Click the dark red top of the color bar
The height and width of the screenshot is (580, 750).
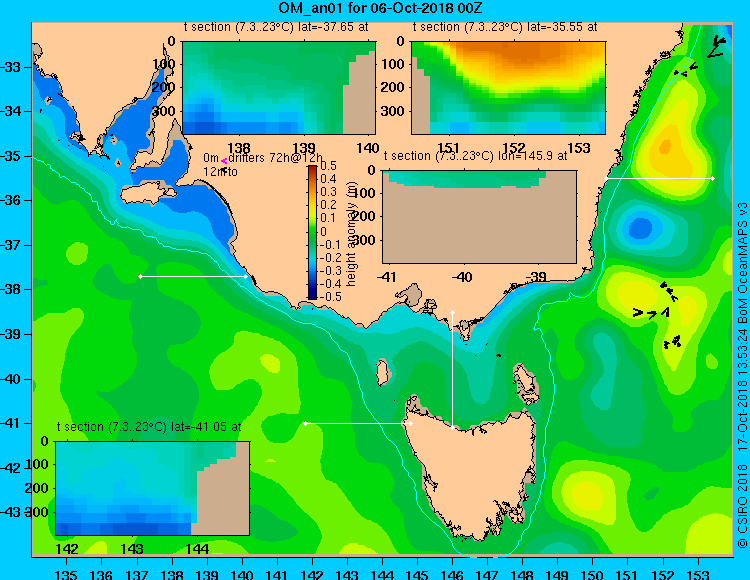312,168
